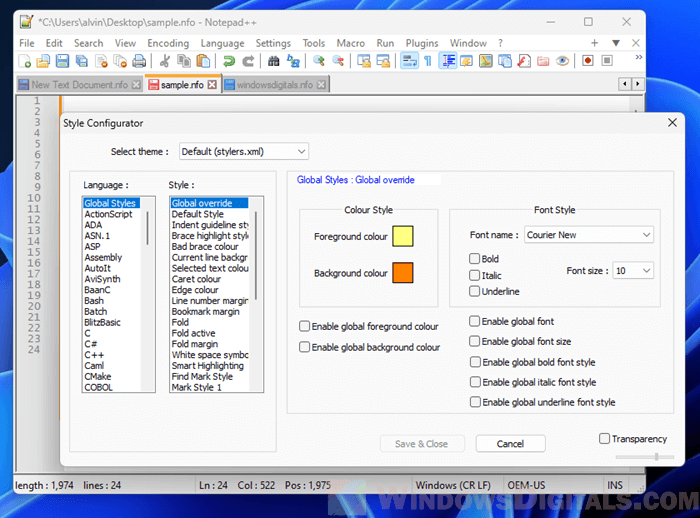Open the Select theme dropdown

pos(244,151)
